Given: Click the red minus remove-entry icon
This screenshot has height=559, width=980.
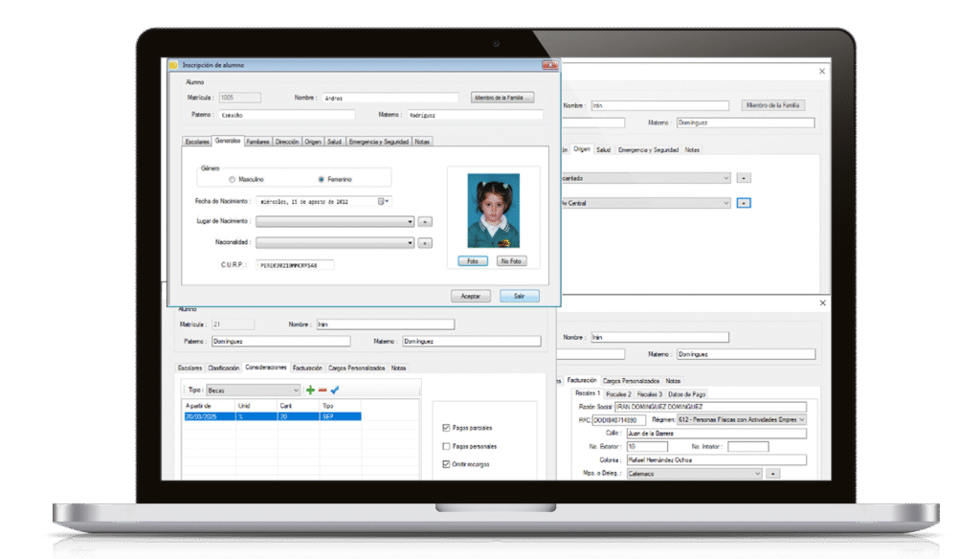Looking at the screenshot, I should (x=323, y=390).
